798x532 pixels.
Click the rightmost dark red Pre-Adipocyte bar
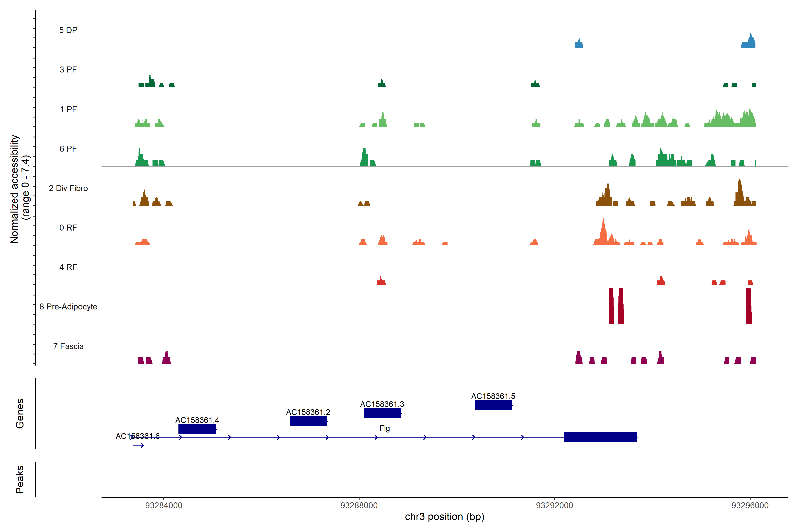pyautogui.click(x=749, y=306)
